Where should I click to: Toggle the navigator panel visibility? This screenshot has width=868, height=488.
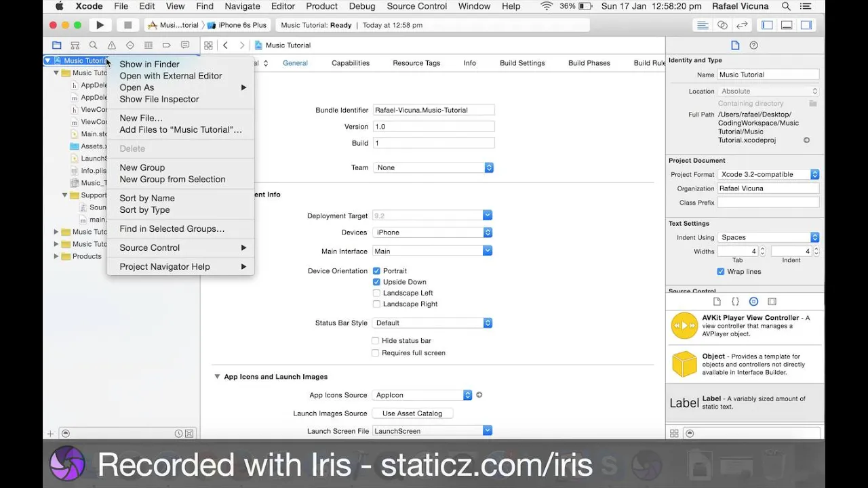click(x=767, y=25)
